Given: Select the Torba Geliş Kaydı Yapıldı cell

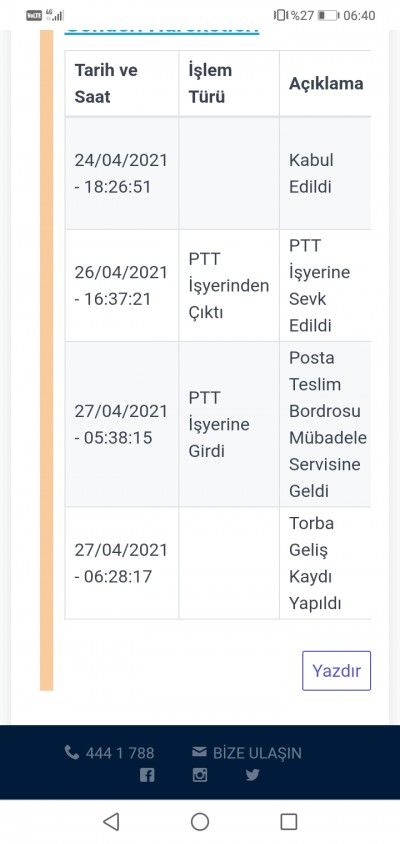Looking at the screenshot, I should pyautogui.click(x=325, y=563).
